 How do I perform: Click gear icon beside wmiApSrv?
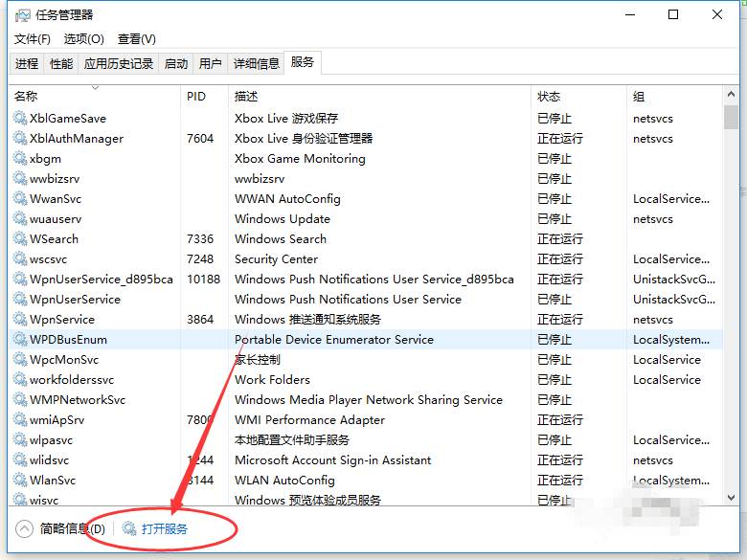click(x=20, y=419)
